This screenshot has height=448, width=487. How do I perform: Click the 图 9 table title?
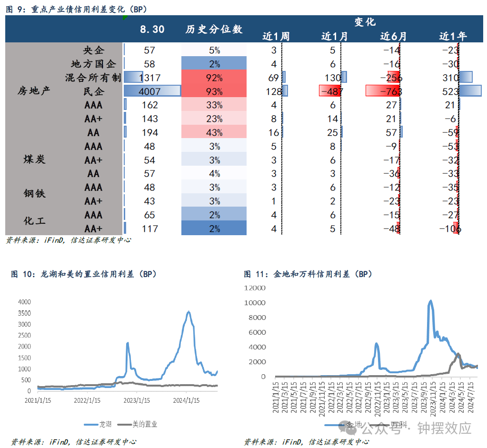click(x=76, y=10)
